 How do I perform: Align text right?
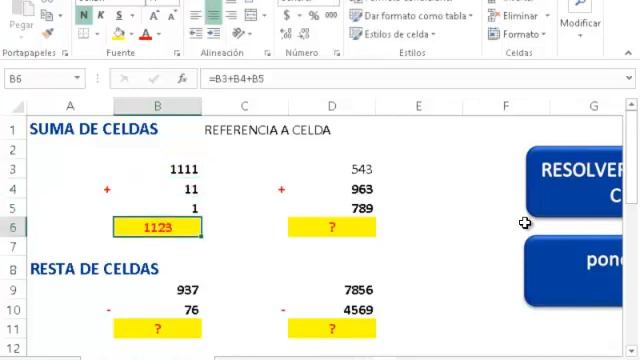pyautogui.click(x=231, y=16)
